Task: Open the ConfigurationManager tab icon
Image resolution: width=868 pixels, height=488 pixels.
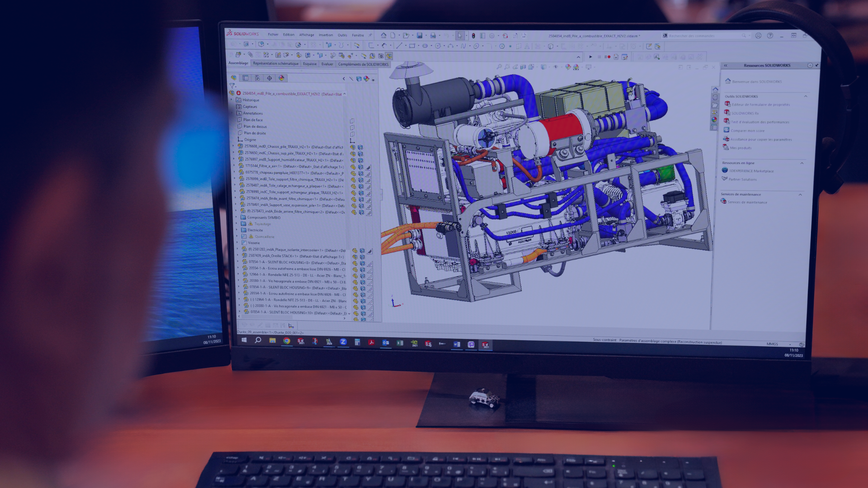Action: click(x=257, y=78)
